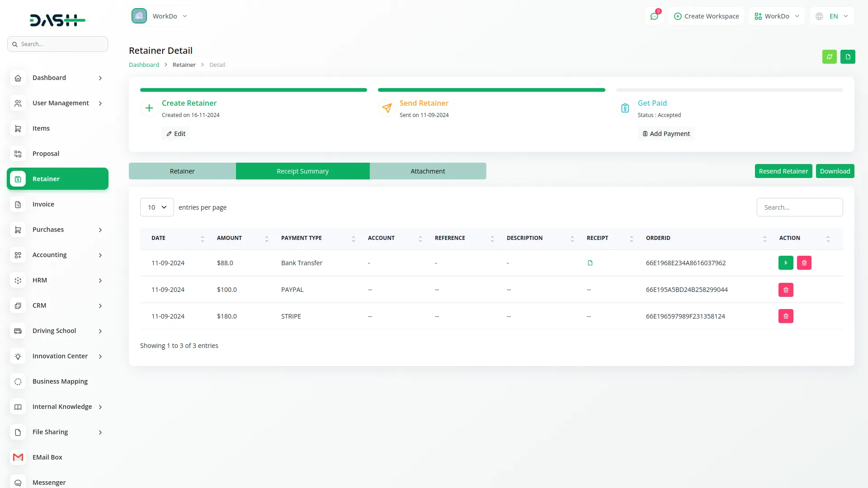
Task: Open the receipt file icon for Bank Transfer
Action: (590, 263)
